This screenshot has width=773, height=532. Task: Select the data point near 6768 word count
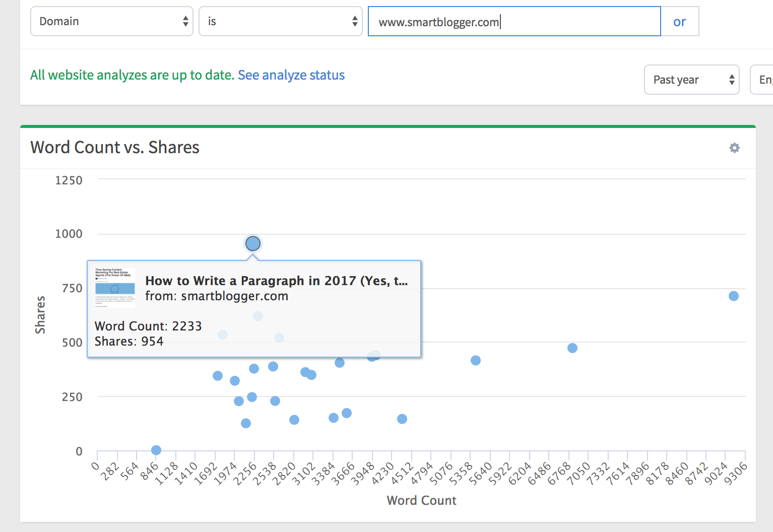tap(572, 348)
